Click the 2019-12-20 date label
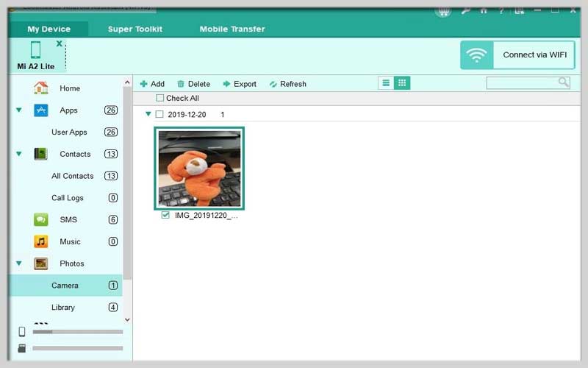 tap(187, 115)
